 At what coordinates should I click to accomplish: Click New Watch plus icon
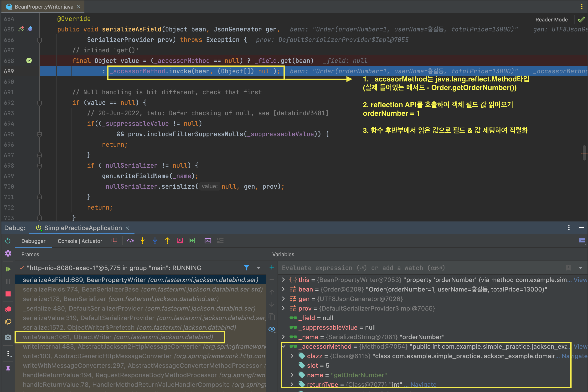click(272, 267)
